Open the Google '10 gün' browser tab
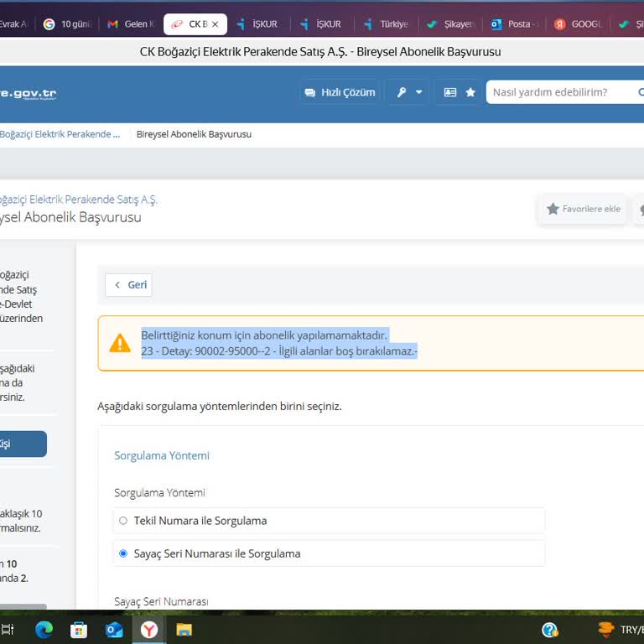Viewport: 644px width, 644px height. coord(68,24)
